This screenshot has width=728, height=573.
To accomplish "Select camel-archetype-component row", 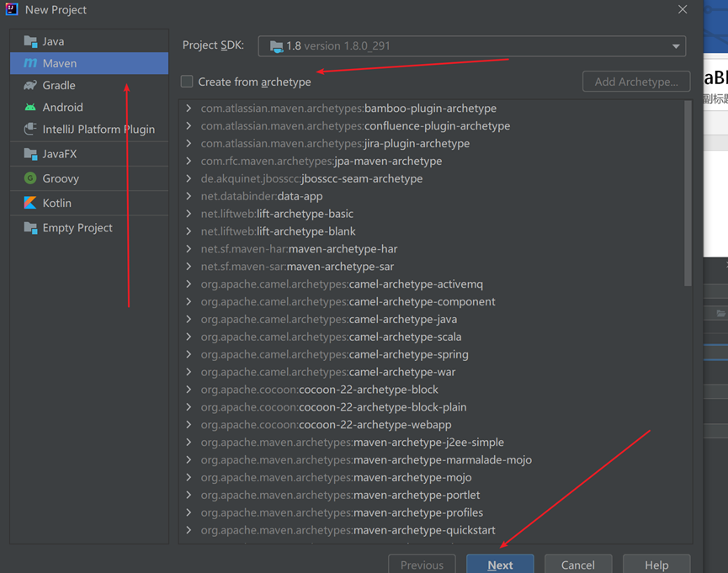I will 432,302.
